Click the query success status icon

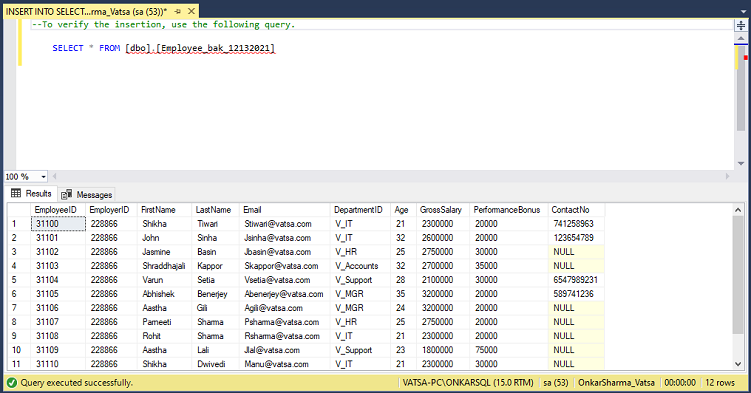point(11,382)
